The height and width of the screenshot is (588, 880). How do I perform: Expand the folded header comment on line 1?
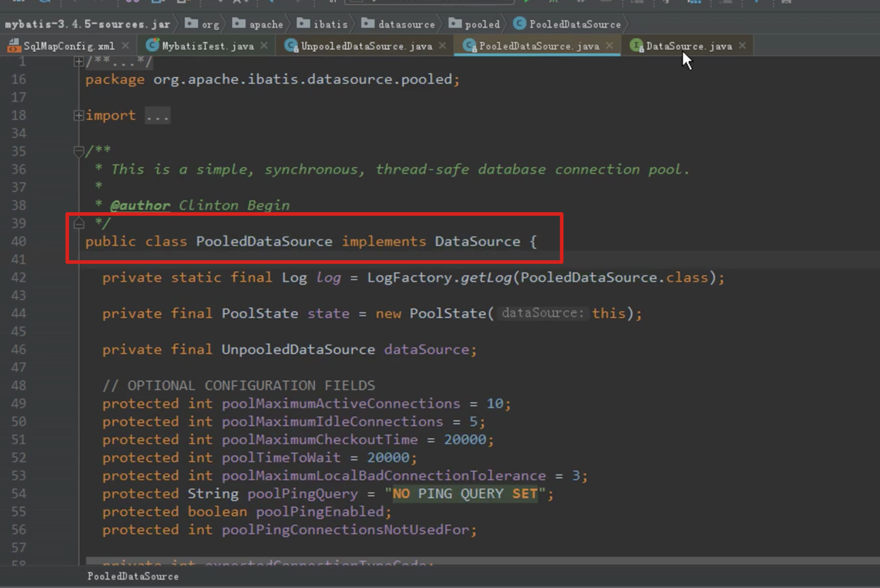coord(79,62)
